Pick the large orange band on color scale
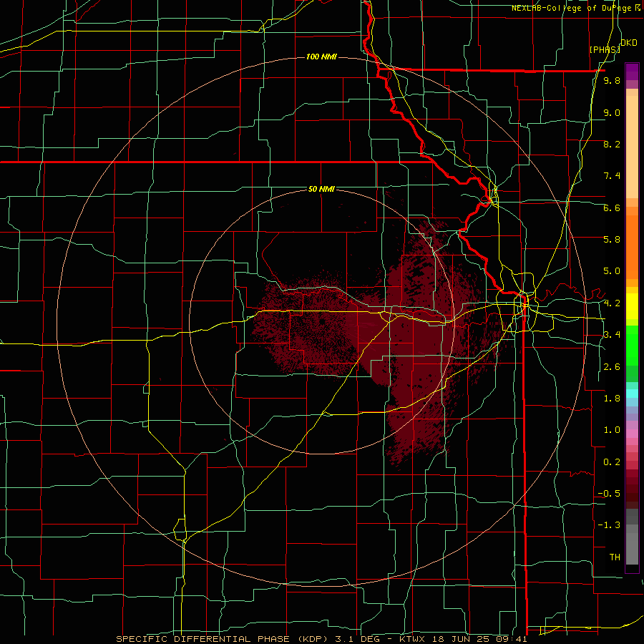 pyautogui.click(x=632, y=248)
